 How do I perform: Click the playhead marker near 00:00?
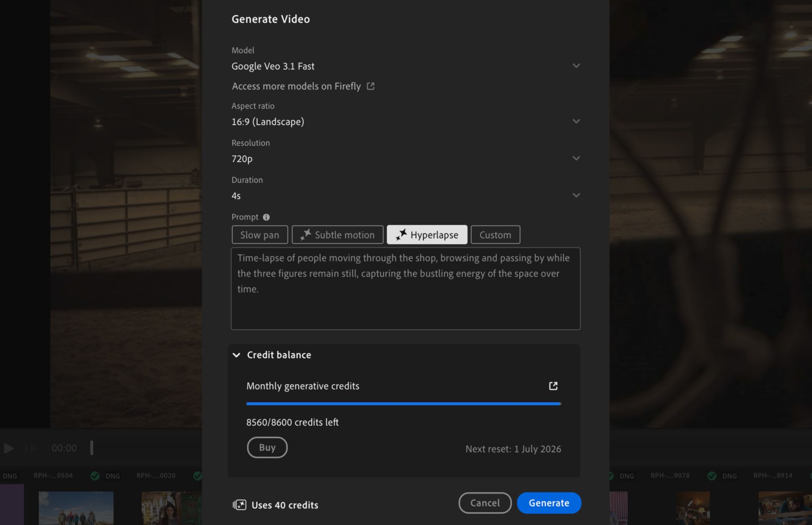tap(92, 448)
